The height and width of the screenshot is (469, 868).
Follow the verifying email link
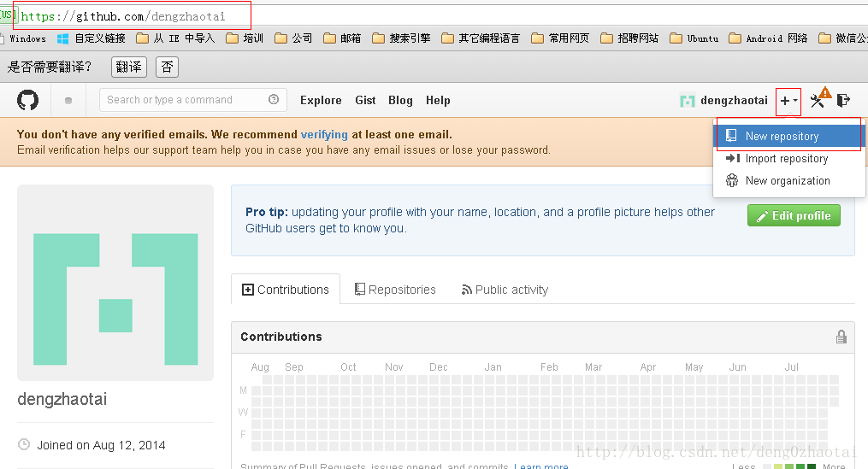coord(324,134)
